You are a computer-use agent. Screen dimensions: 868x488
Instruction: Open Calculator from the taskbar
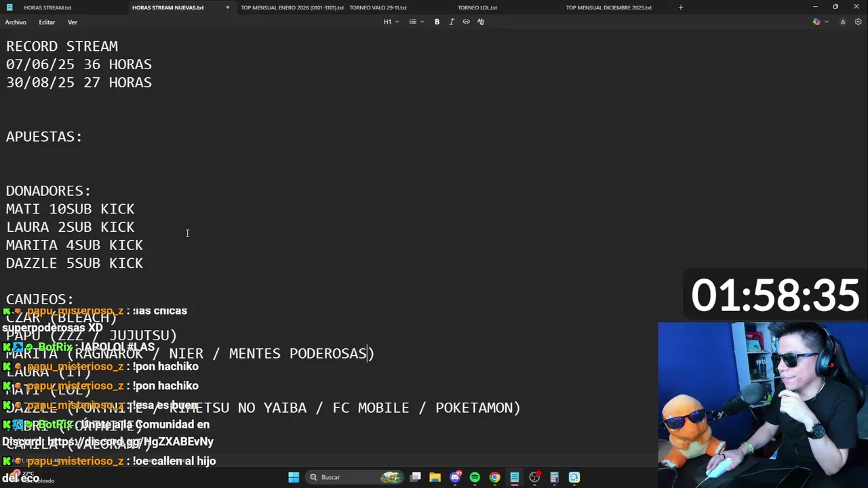(x=554, y=477)
